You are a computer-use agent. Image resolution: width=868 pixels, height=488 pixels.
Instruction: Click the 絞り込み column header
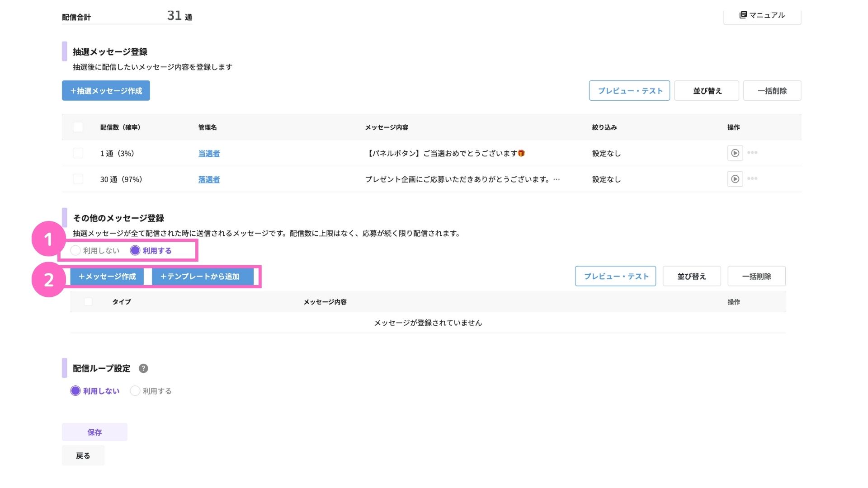point(604,127)
